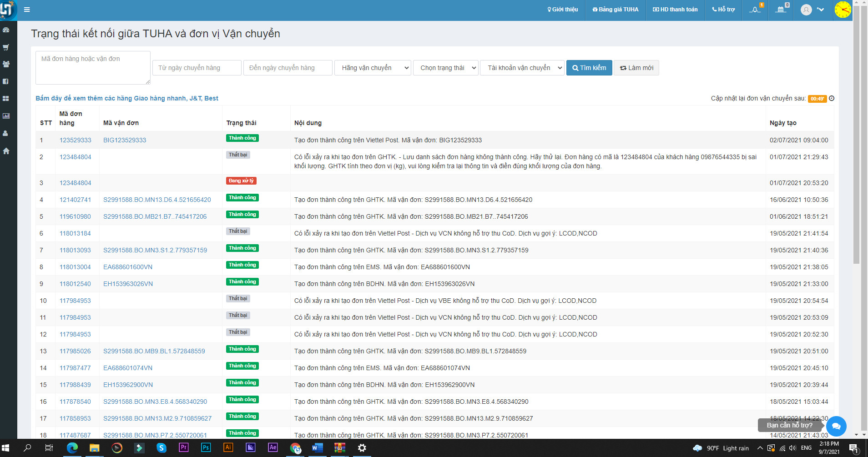Open the notification bell icon
Screen dimensions: 868x457
[x=755, y=10]
